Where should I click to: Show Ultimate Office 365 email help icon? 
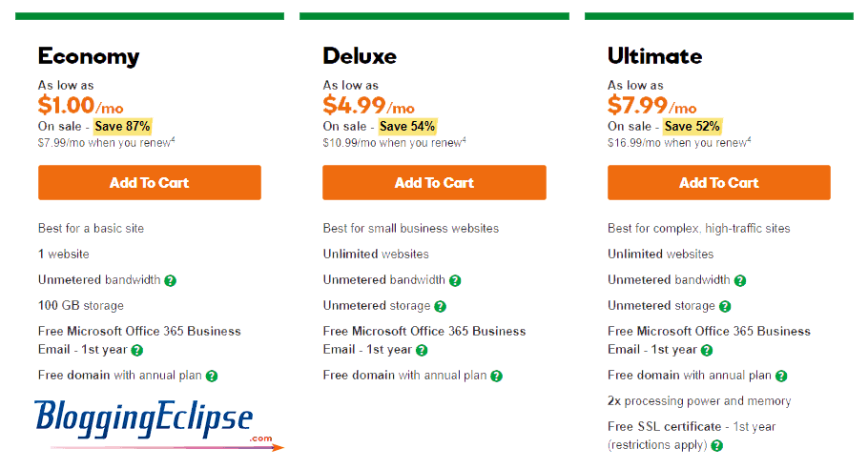[707, 350]
